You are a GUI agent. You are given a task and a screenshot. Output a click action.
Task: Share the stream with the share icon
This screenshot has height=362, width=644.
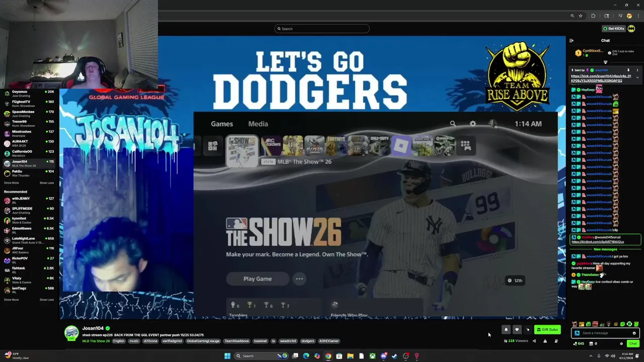pos(534,341)
